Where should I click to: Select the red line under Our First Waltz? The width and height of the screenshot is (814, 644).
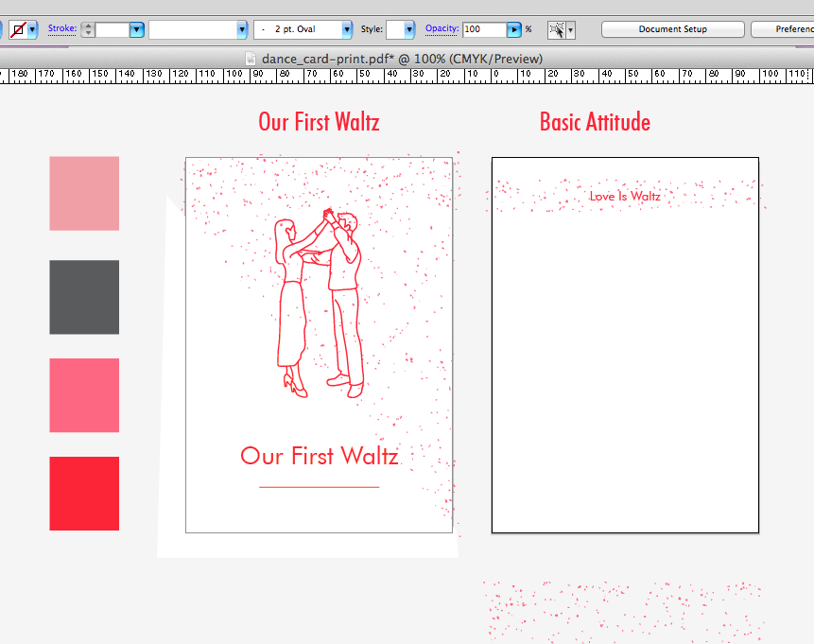point(320,487)
